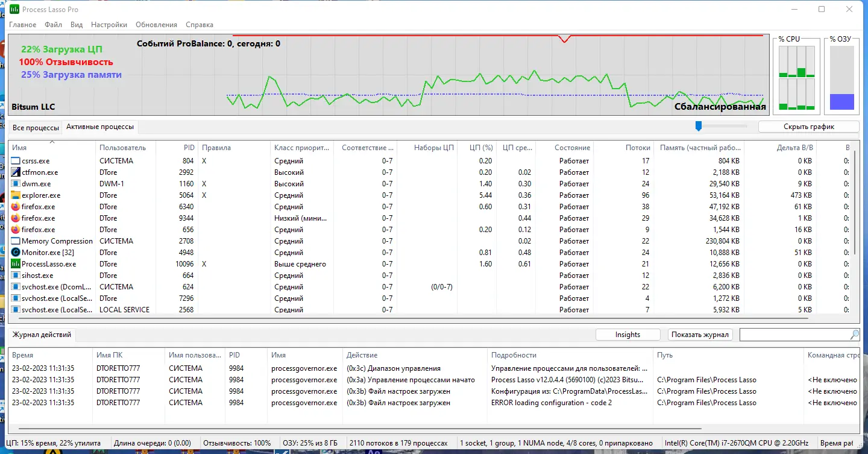Select the dwm.exe process icon
The height and width of the screenshot is (454, 868).
click(x=16, y=184)
